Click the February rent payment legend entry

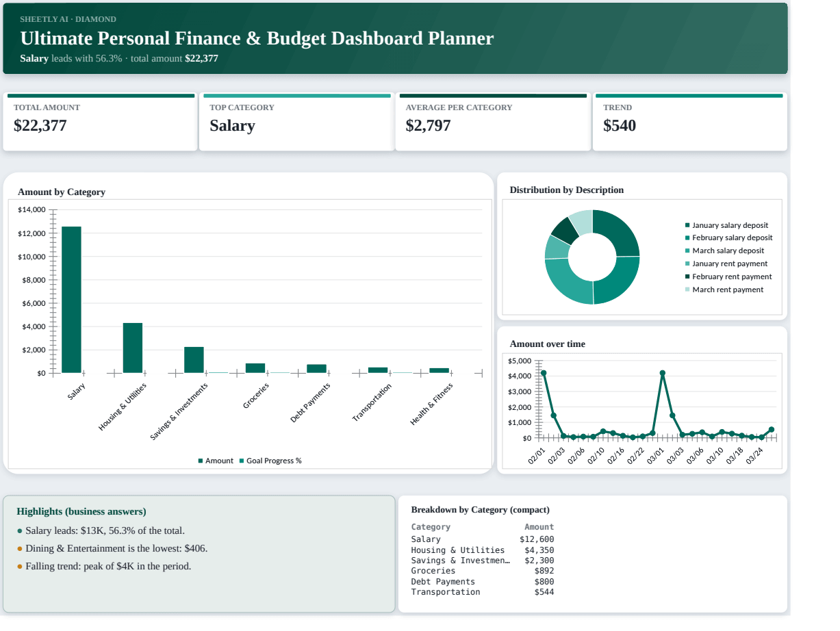point(728,276)
